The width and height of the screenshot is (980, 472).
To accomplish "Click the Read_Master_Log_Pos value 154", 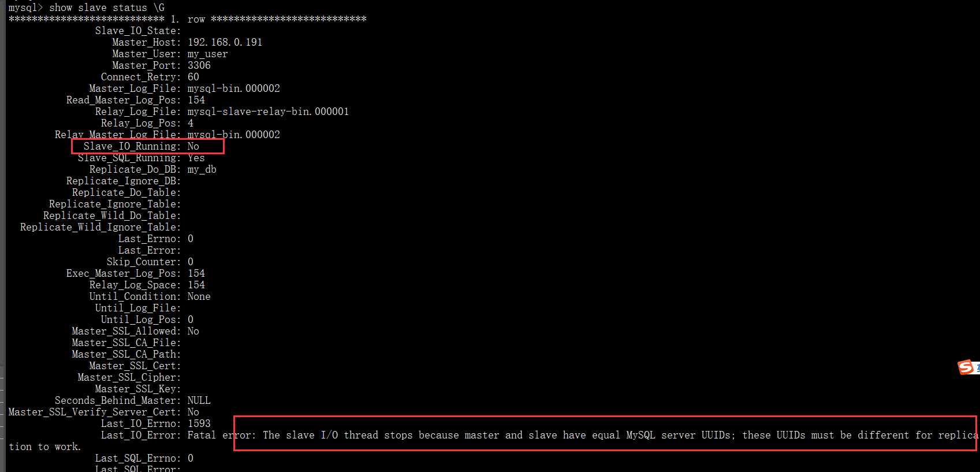I will [x=196, y=100].
